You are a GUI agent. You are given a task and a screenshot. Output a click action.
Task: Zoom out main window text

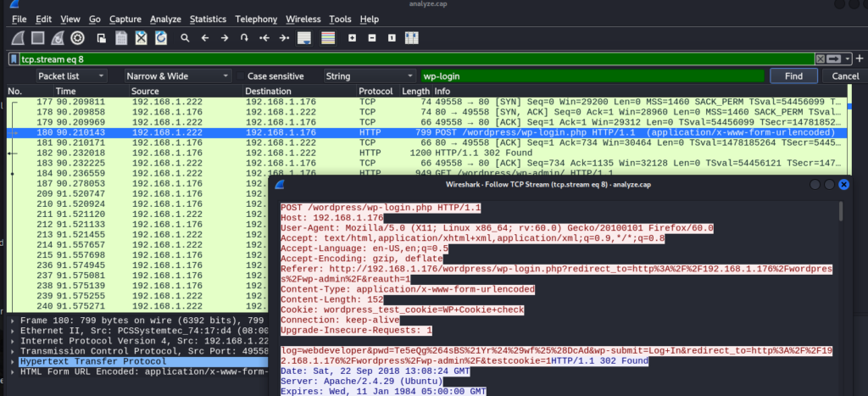[371, 37]
